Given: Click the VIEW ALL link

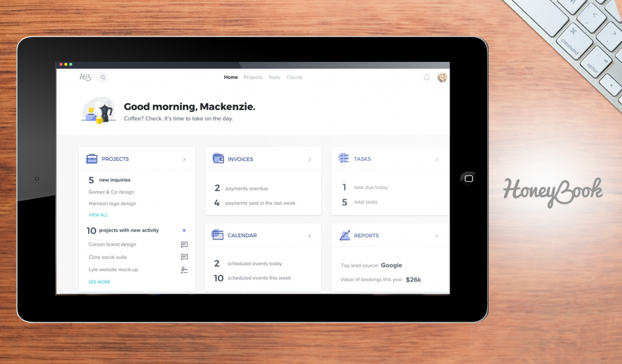Looking at the screenshot, I should 98,215.
